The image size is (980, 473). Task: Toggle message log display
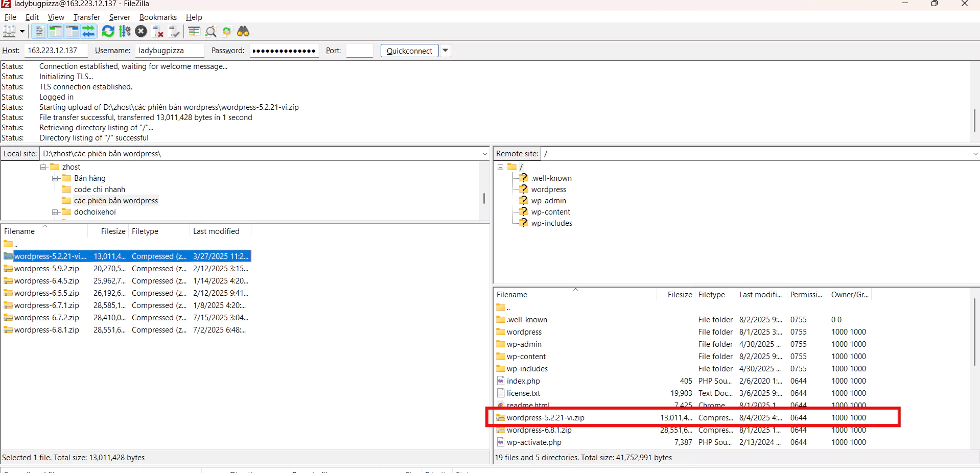pos(39,32)
